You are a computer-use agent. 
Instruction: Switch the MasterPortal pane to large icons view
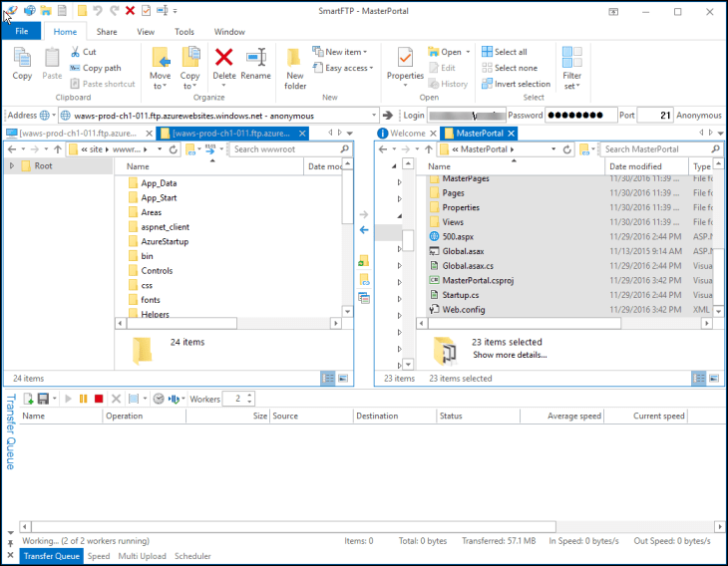[x=714, y=379]
